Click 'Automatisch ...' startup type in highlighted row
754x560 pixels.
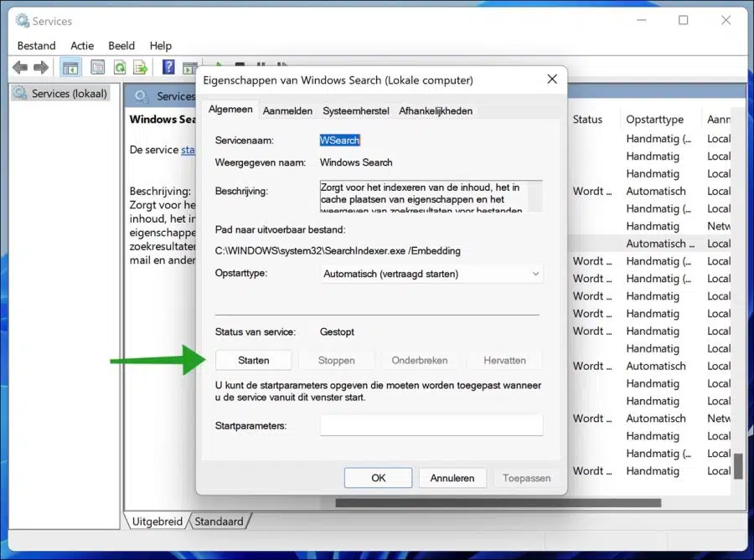(x=660, y=244)
